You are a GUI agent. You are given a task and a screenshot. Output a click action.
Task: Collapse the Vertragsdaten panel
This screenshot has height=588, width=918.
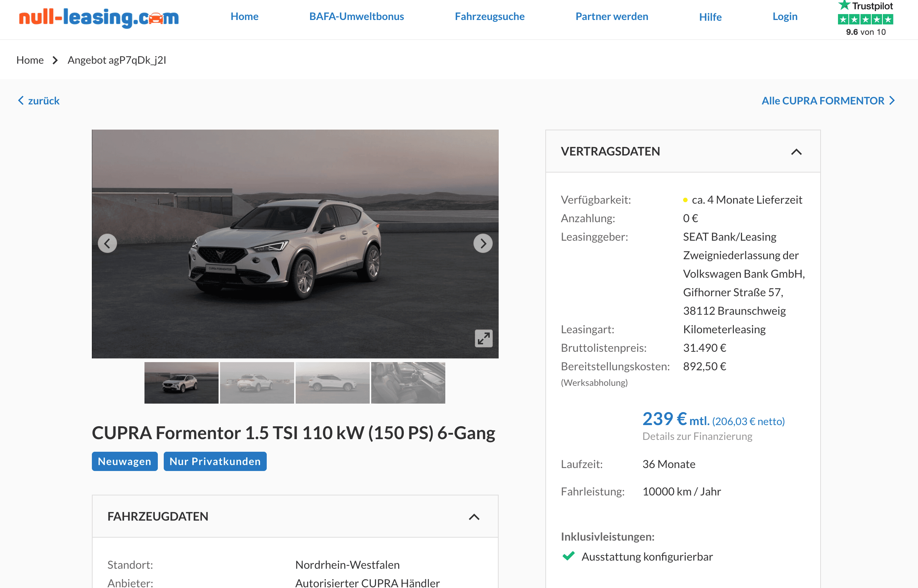tap(796, 152)
